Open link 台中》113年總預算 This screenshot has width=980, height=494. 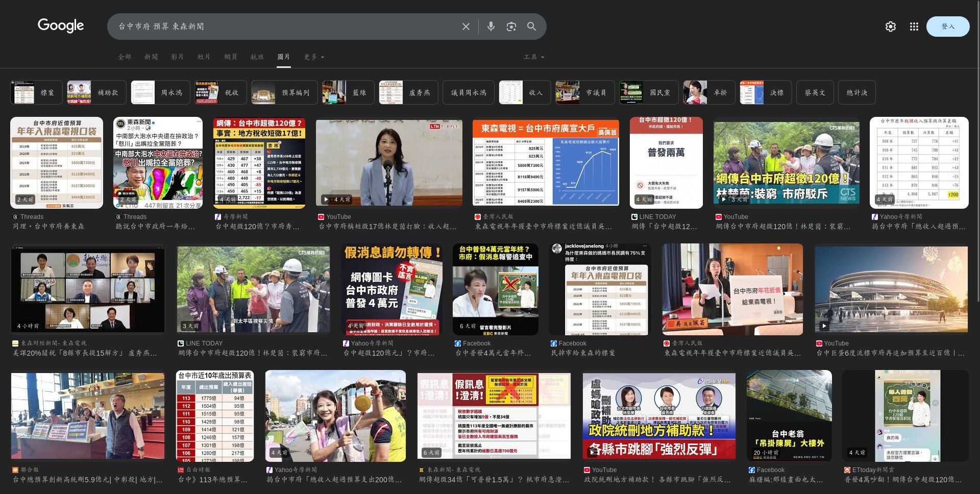pyautogui.click(x=213, y=479)
